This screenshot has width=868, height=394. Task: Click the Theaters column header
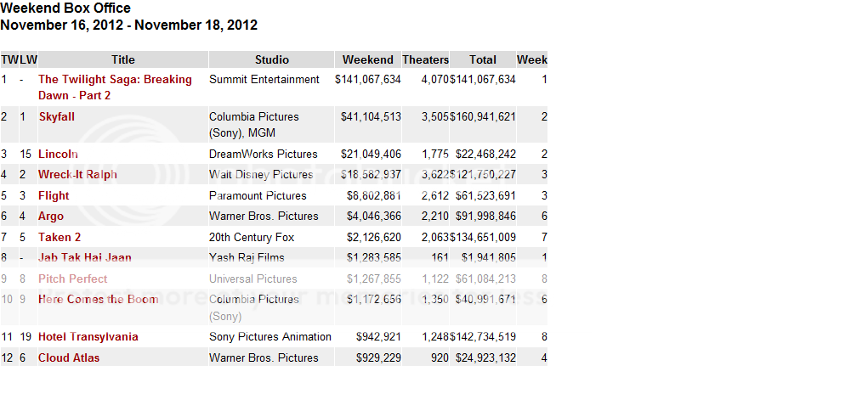click(425, 59)
